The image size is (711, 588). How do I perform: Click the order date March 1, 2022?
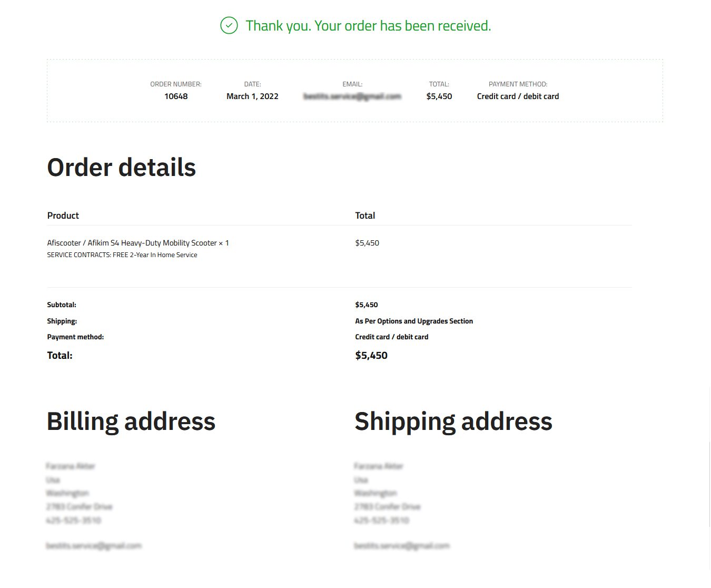coord(252,96)
